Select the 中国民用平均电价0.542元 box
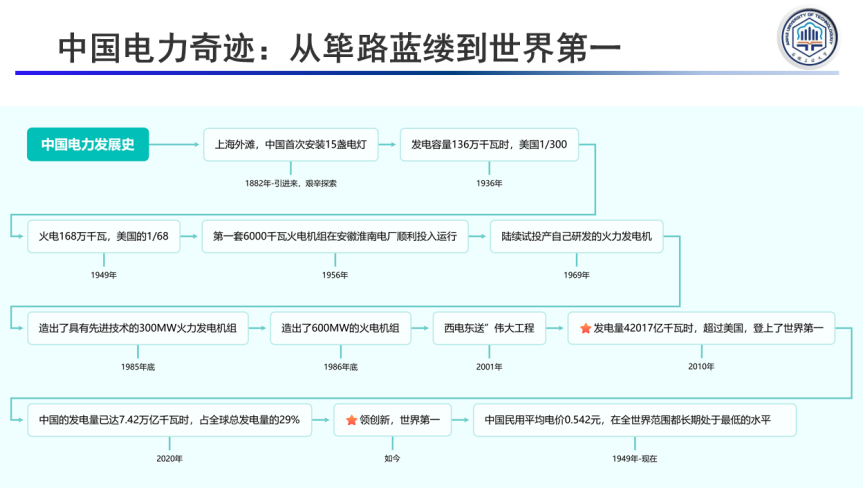863x488 pixels. tap(634, 420)
